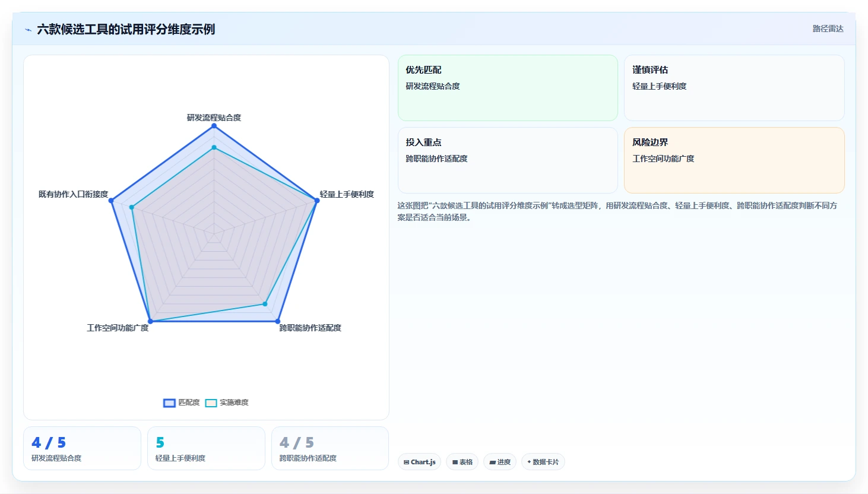The image size is (868, 494).
Task: Click the 4 / 5 研发流程贴合度 stat card
Action: tap(82, 448)
